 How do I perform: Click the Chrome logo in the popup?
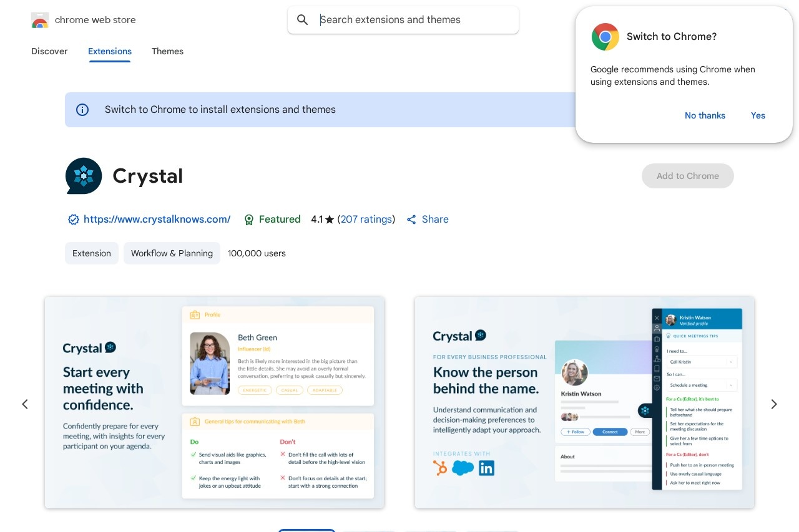[x=605, y=37]
